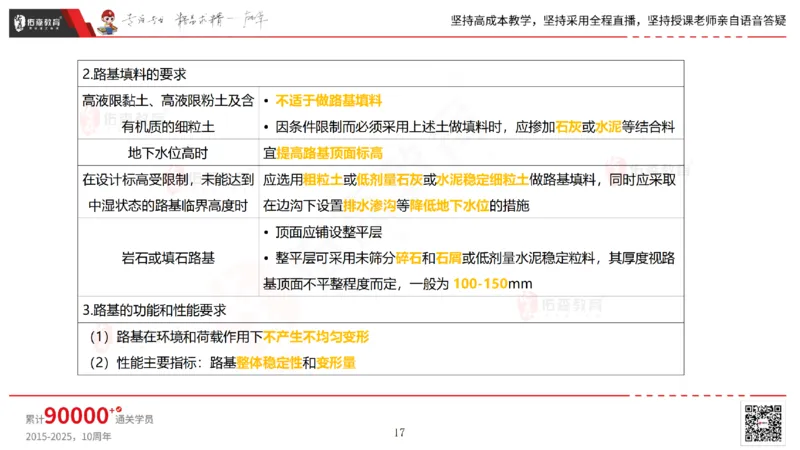
Task: Click the highlighted word '石灰' in first row
Action: (x=568, y=127)
